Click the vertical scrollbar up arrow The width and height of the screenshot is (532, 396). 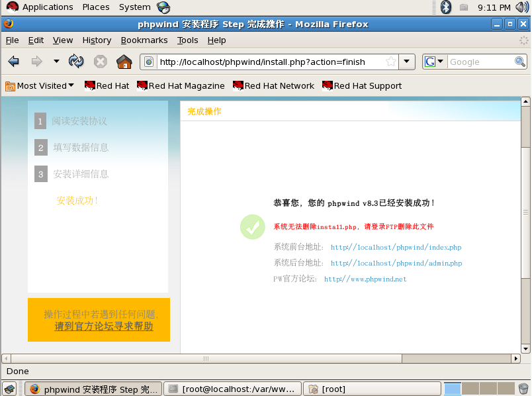tap(525, 101)
